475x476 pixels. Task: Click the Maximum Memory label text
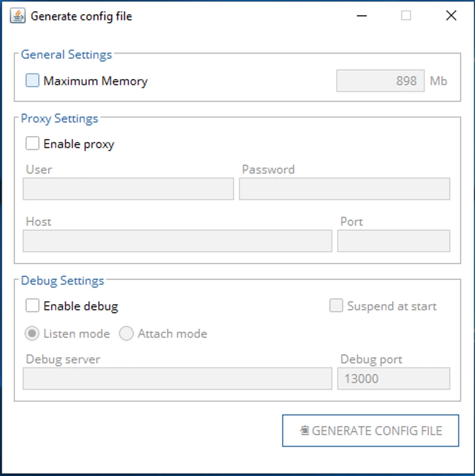pos(95,81)
